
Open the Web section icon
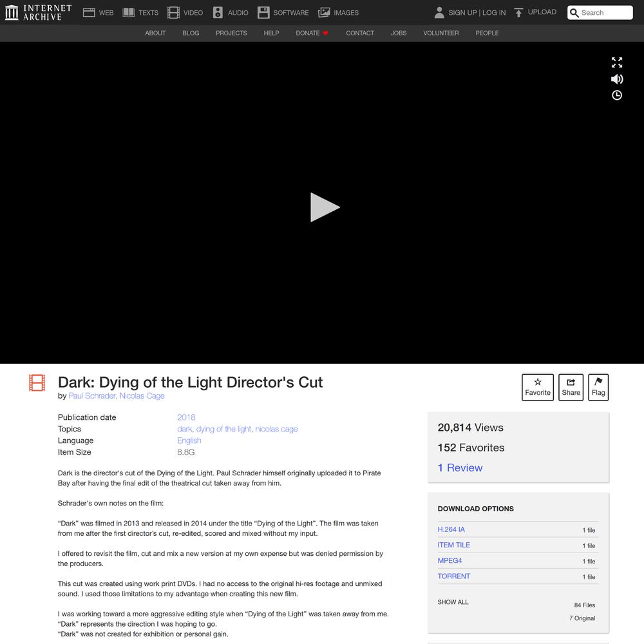point(89,13)
